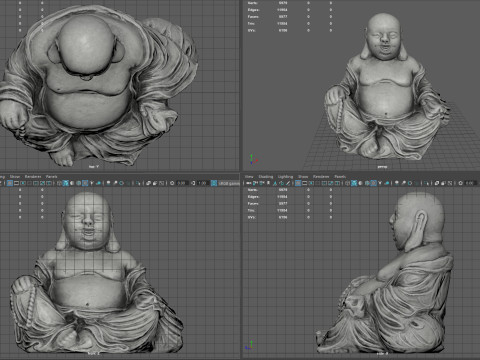Image resolution: width=480 pixels, height=360 pixels.
Task: Open Renderer menu of front view panel
Action: click(33, 177)
